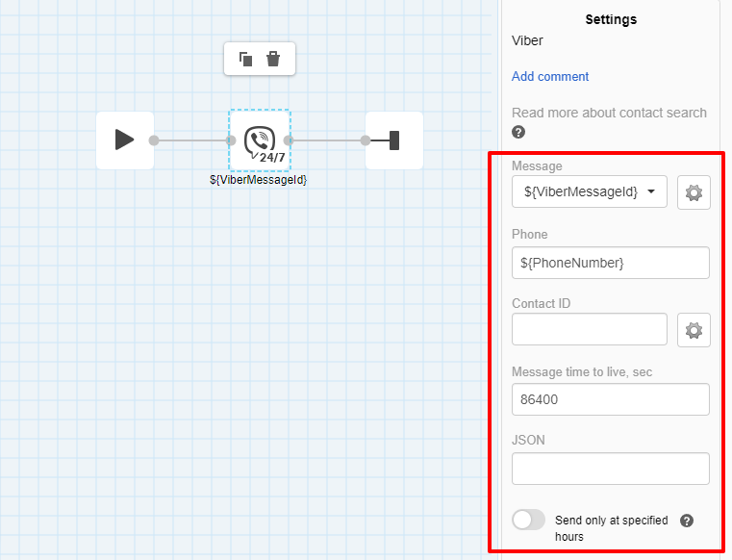This screenshot has width=732, height=560.
Task: Click the copy block icon above Viber node
Action: 245,59
